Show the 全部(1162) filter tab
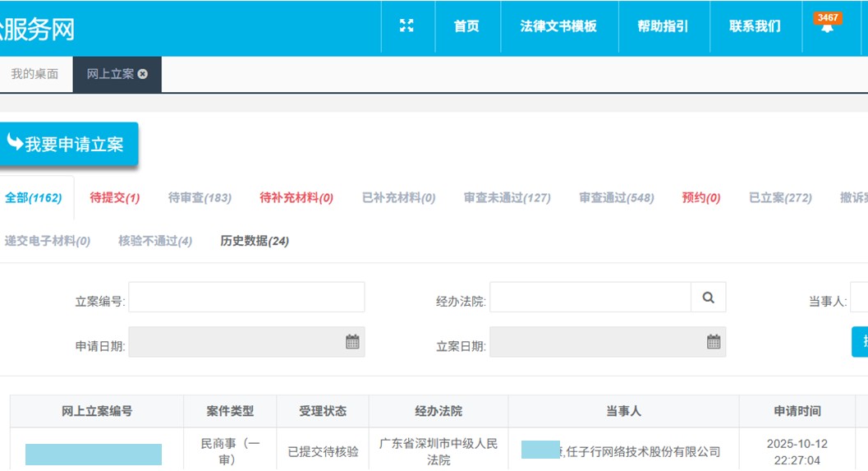The height and width of the screenshot is (471, 868). click(x=33, y=198)
